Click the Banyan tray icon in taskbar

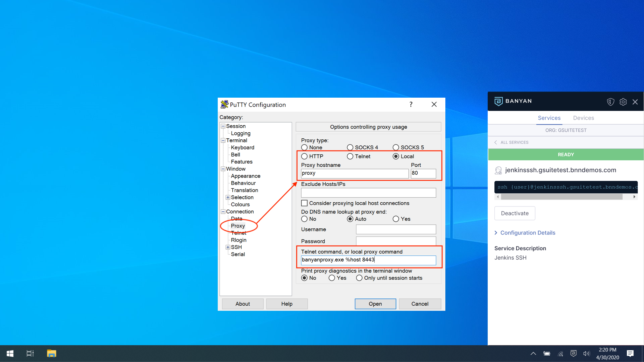click(x=573, y=353)
